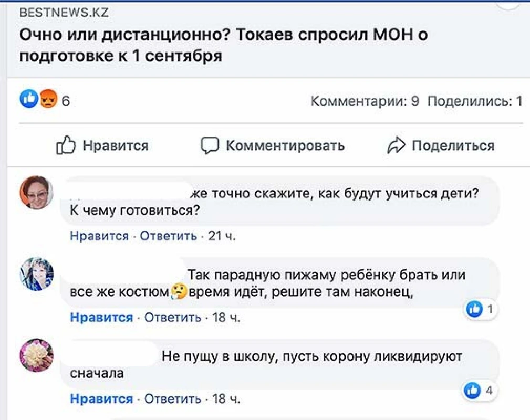Like the 'Не пущу в школу' comment

(x=101, y=399)
